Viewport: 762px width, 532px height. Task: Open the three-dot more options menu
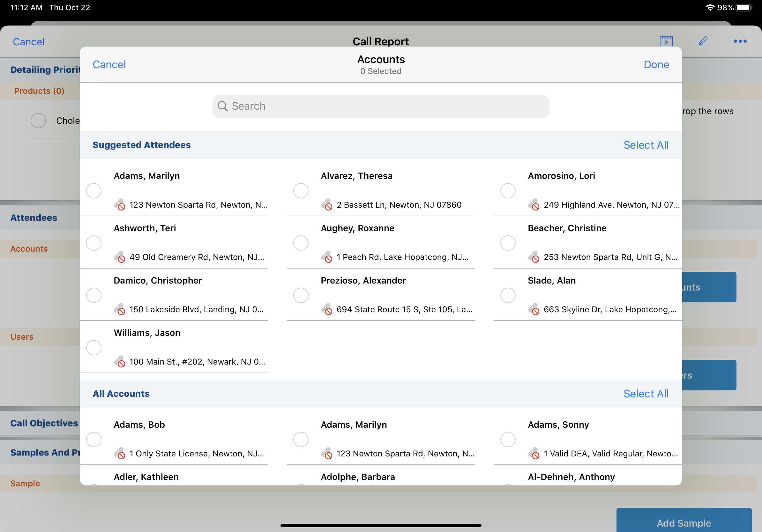[x=740, y=41]
